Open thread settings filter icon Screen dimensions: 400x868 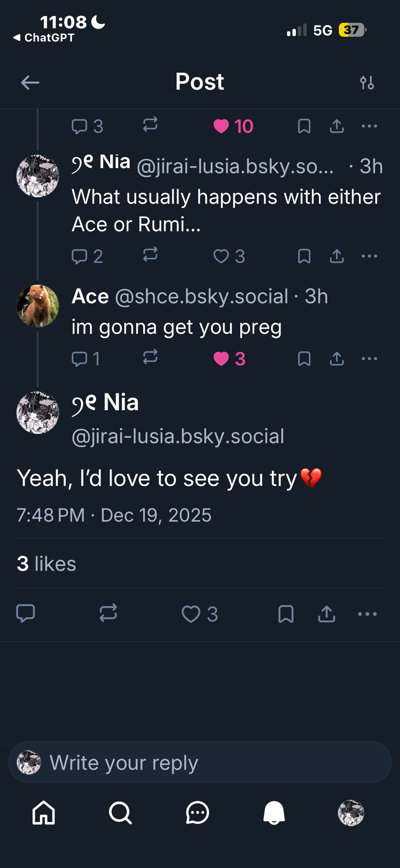pos(367,82)
